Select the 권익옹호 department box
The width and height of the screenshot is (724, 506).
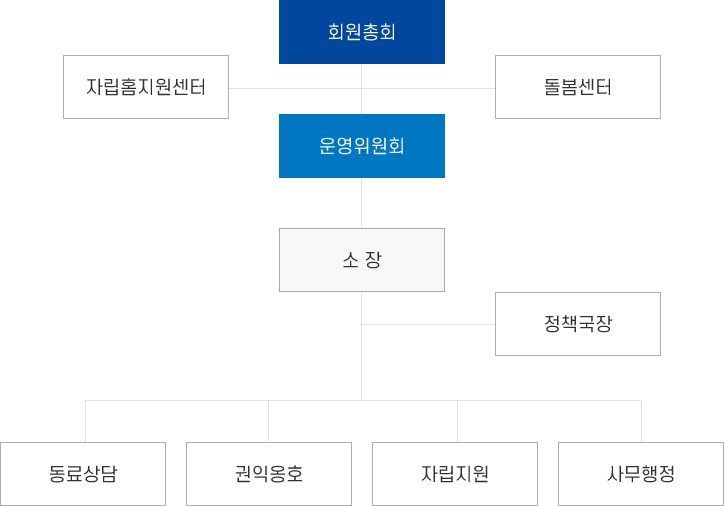coord(269,474)
